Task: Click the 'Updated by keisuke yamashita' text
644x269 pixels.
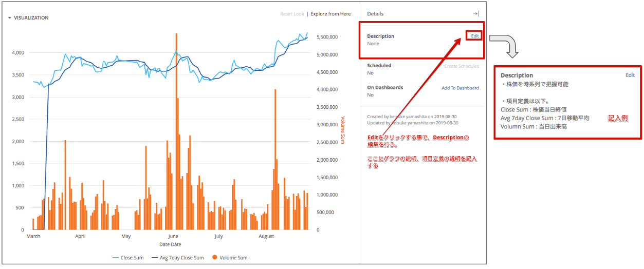Action: (x=413, y=123)
